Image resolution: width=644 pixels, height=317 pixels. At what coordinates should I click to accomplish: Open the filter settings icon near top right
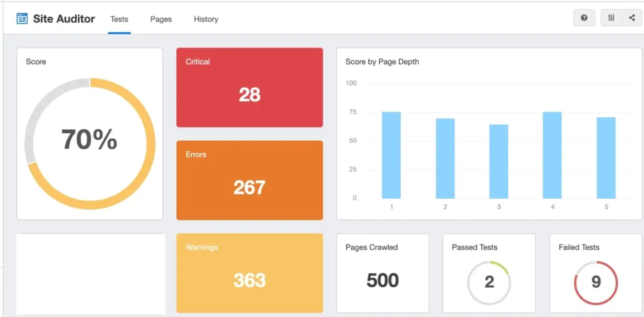coord(611,18)
